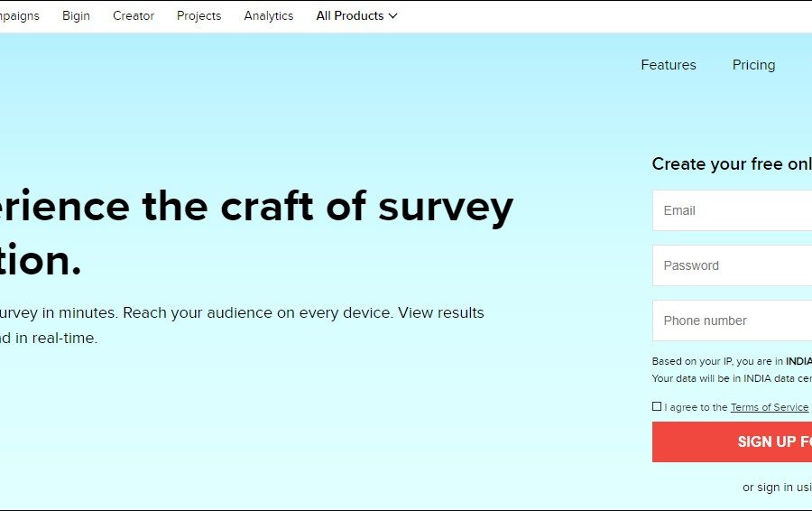Viewport: 812px width, 511px height.
Task: Click the 'or sign in using' text
Action: (x=776, y=488)
